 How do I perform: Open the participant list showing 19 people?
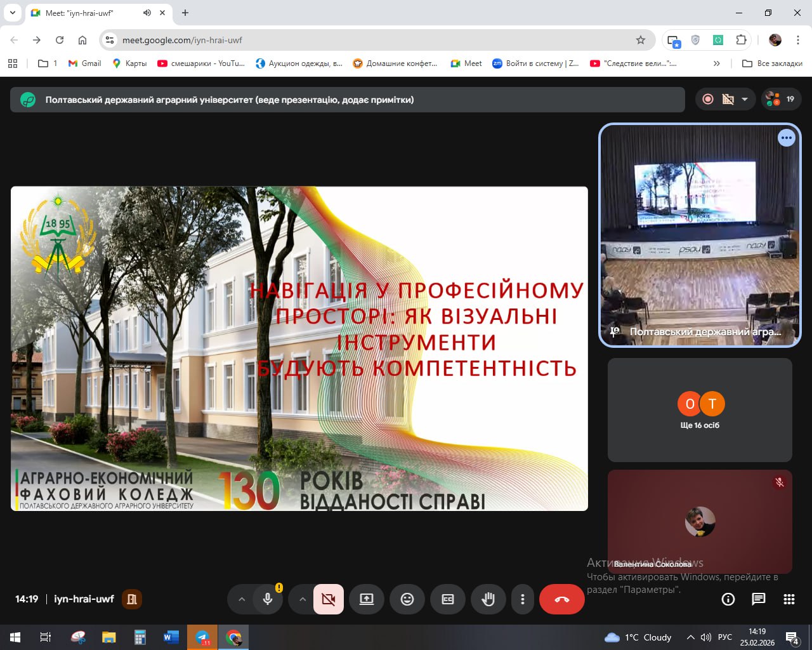click(781, 99)
